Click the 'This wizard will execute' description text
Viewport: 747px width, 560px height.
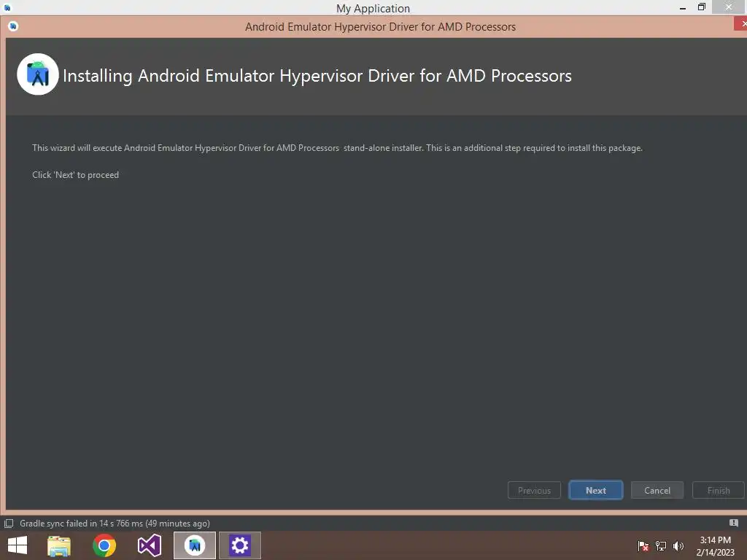click(337, 147)
